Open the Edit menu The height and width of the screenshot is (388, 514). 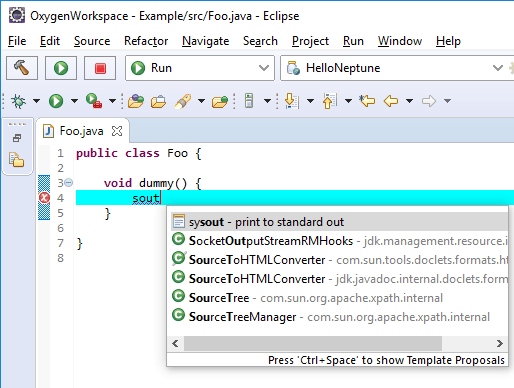click(x=50, y=41)
